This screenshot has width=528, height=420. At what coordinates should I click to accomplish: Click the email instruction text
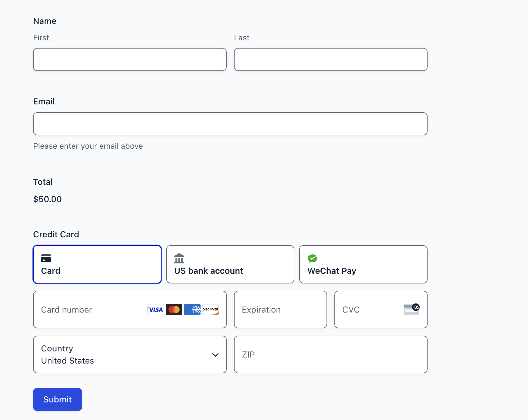[88, 146]
